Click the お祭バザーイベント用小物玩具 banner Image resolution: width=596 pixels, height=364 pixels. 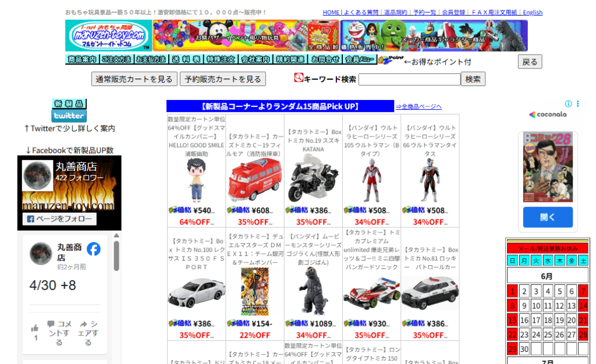pyautogui.click(x=246, y=35)
